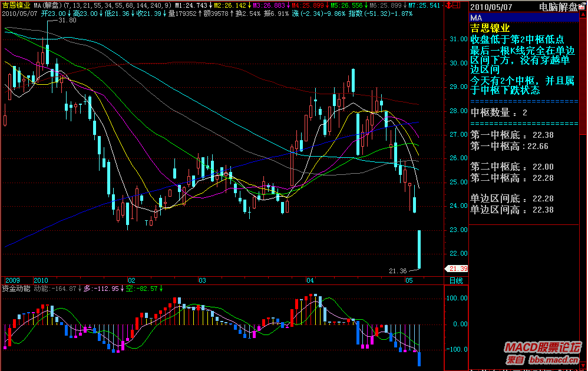Click the 第一中枢底：22.38 line

(x=512, y=135)
